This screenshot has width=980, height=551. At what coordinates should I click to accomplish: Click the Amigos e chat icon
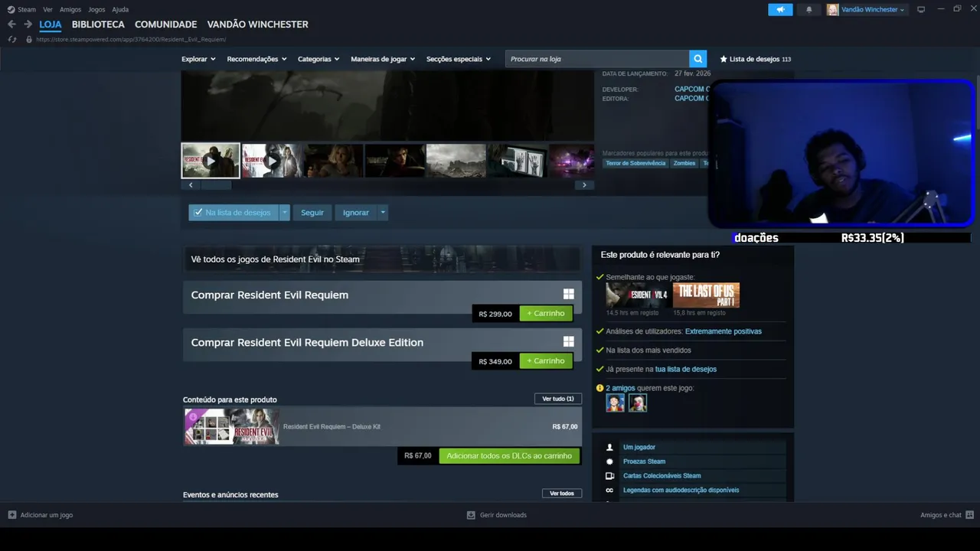(x=970, y=515)
